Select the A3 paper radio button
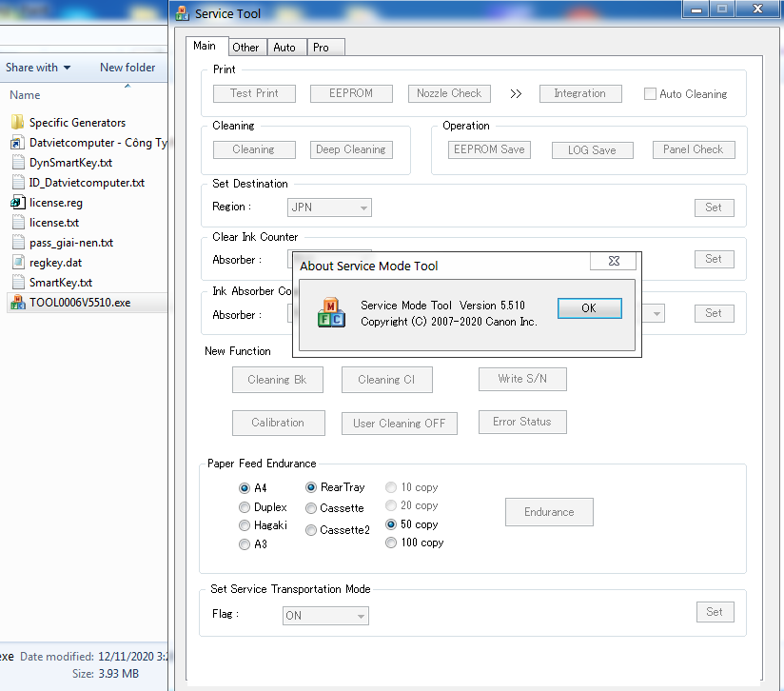This screenshot has width=784, height=691. pyautogui.click(x=244, y=544)
